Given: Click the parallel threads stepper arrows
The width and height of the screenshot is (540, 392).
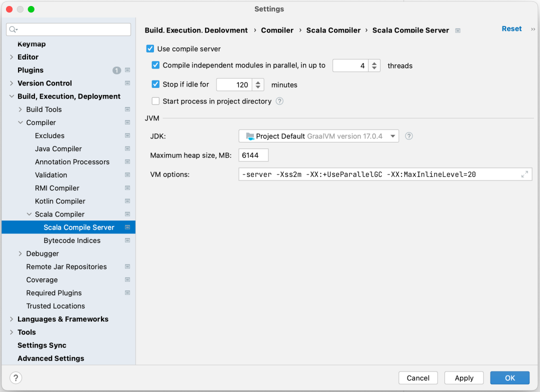Looking at the screenshot, I should [374, 65].
